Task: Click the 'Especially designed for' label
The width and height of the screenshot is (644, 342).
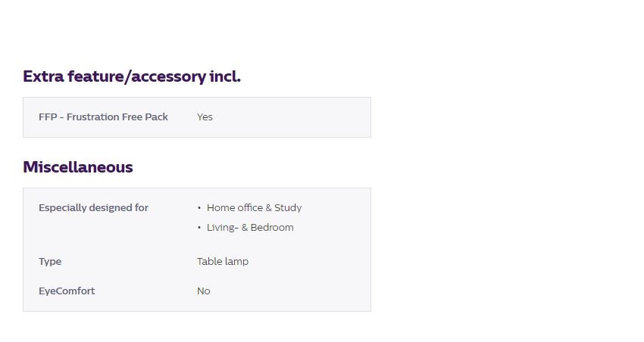Action: click(x=93, y=208)
